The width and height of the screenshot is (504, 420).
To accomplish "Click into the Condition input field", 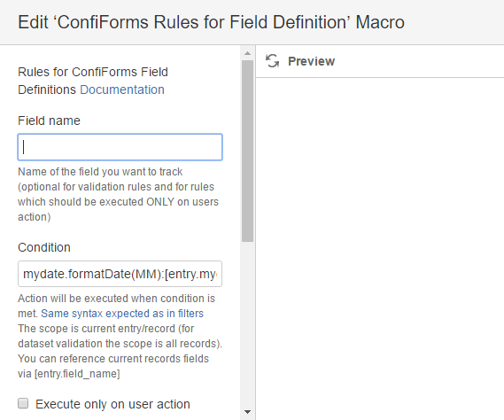I will 120,274.
